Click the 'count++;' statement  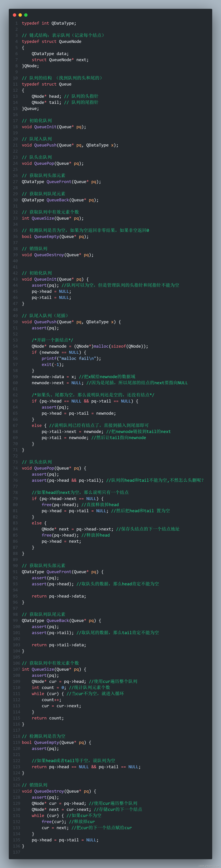tap(51, 700)
